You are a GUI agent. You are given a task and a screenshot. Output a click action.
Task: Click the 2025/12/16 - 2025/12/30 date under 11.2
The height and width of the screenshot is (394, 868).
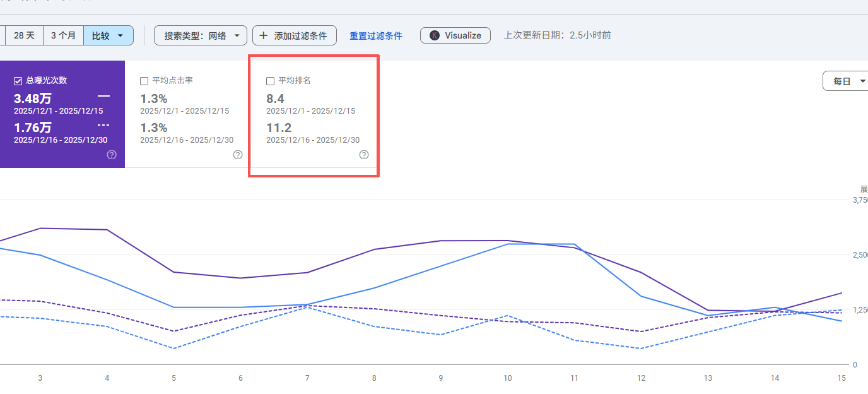tap(313, 140)
